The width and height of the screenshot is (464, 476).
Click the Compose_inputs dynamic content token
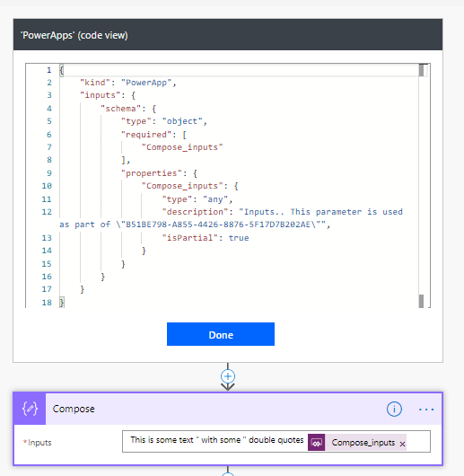[357, 442]
